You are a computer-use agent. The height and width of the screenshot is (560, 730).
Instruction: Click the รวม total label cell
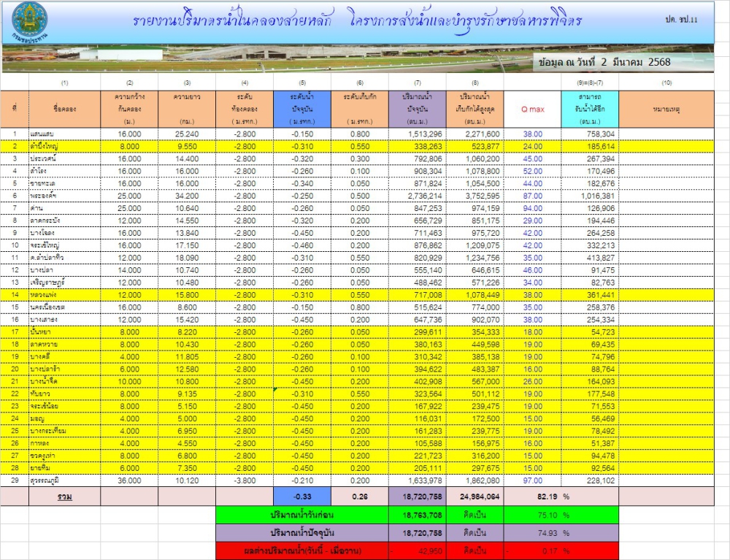pyautogui.click(x=65, y=496)
